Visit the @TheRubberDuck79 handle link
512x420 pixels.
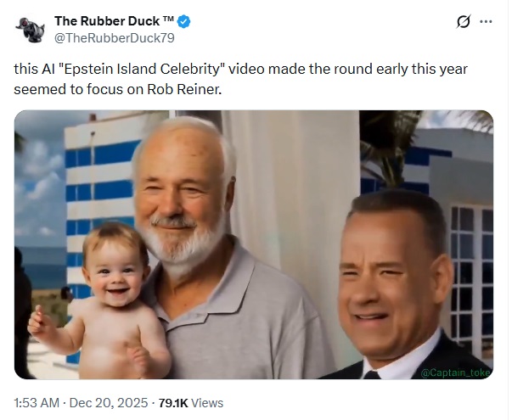click(x=115, y=37)
